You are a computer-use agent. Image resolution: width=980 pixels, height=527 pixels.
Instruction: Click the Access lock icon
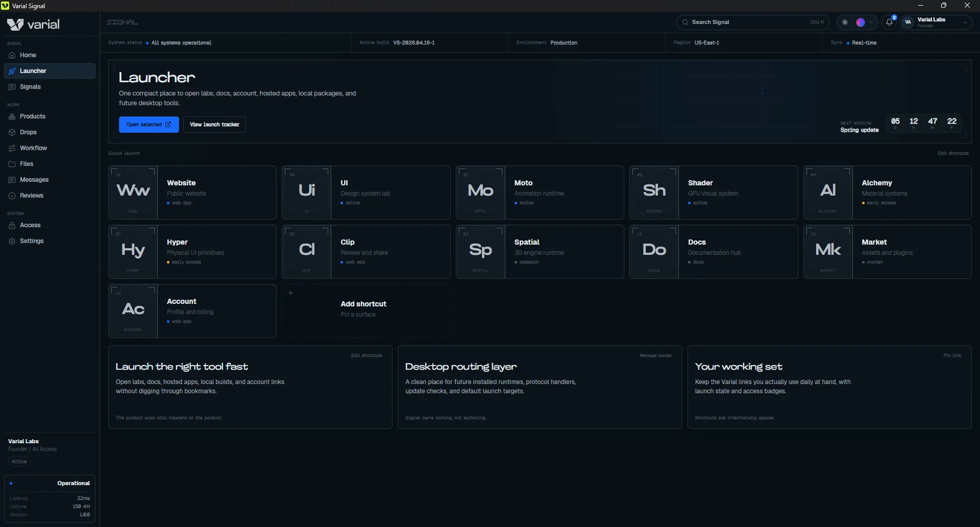(12, 225)
